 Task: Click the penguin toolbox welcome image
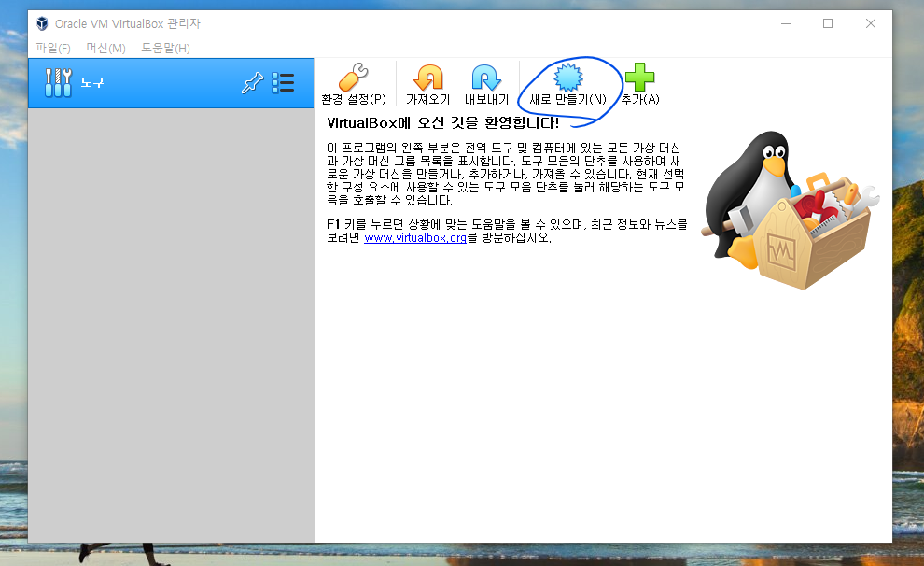click(790, 210)
